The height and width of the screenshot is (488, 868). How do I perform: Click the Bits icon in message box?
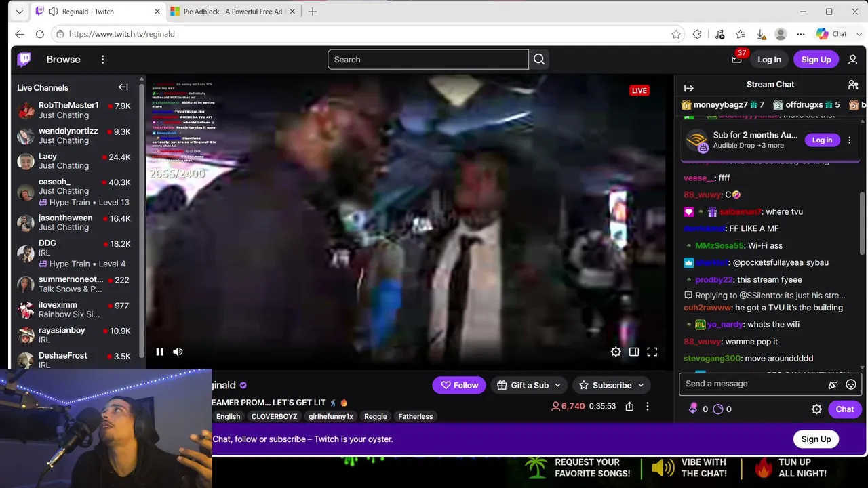[x=833, y=384]
